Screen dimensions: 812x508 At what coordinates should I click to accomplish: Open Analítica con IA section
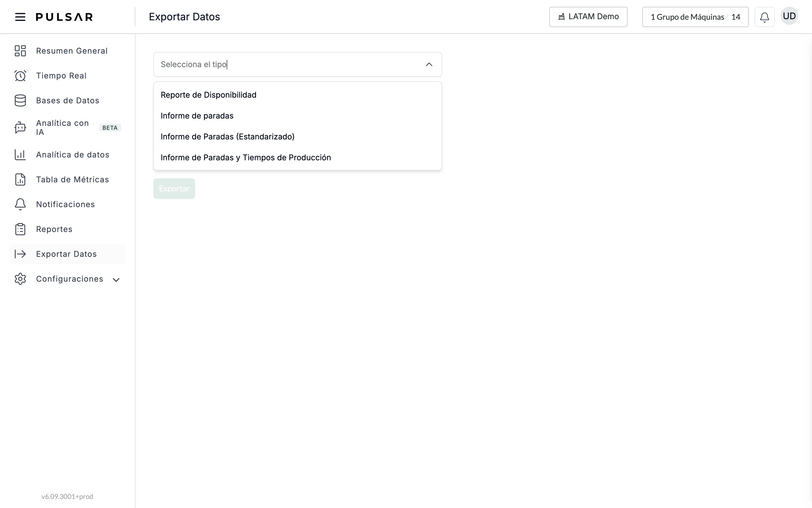62,128
